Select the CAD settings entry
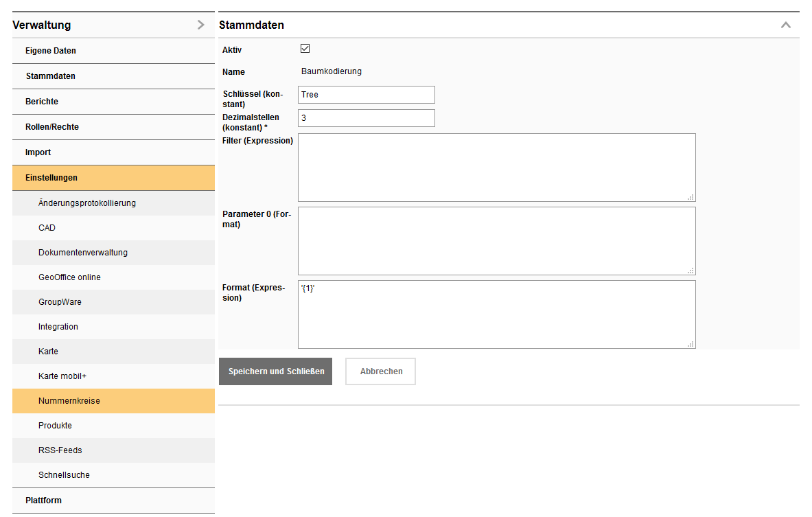The width and height of the screenshot is (812, 517). tap(47, 228)
